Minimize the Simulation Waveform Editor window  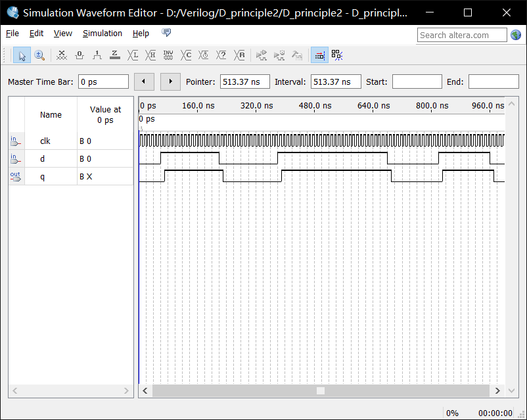(x=429, y=12)
